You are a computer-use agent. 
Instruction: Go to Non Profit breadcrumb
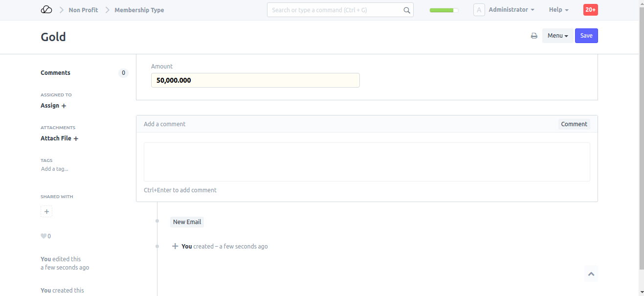coord(83,10)
